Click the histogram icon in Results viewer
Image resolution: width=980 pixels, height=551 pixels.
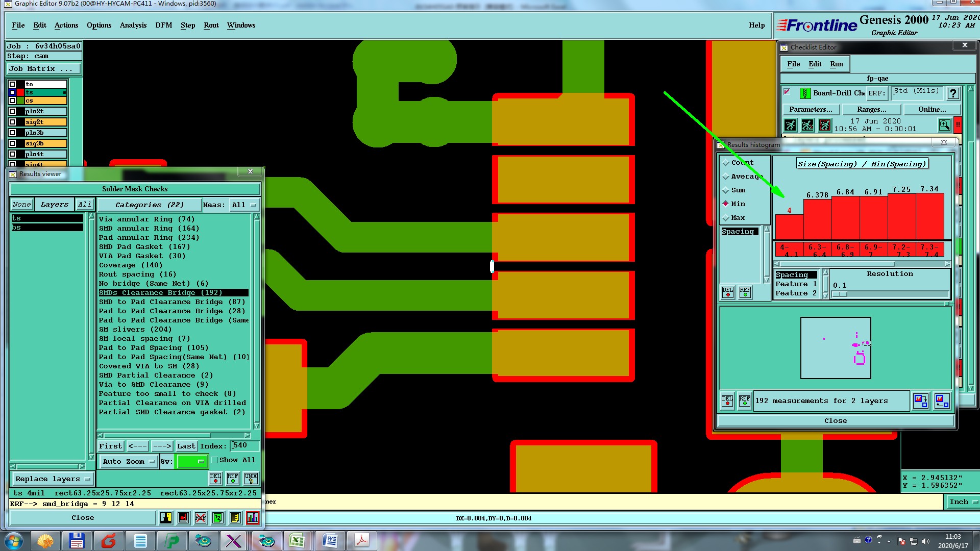pos(253,518)
